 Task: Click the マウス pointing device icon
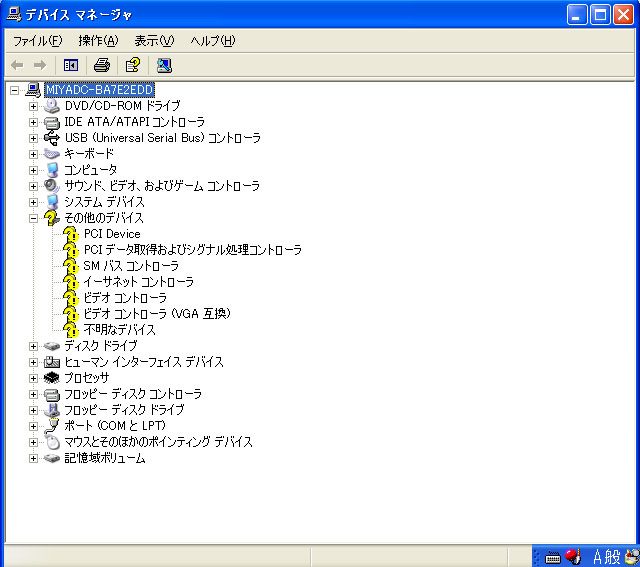(53, 442)
